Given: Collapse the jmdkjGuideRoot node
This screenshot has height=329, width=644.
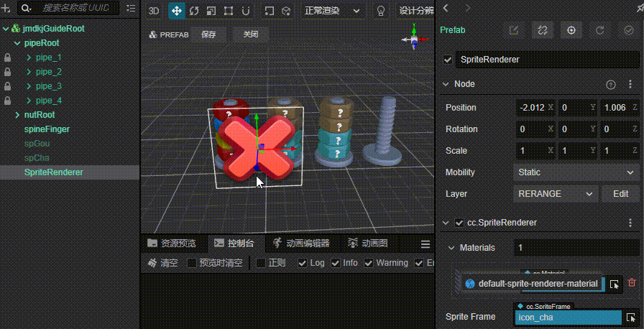Looking at the screenshot, I should pyautogui.click(x=6, y=29).
